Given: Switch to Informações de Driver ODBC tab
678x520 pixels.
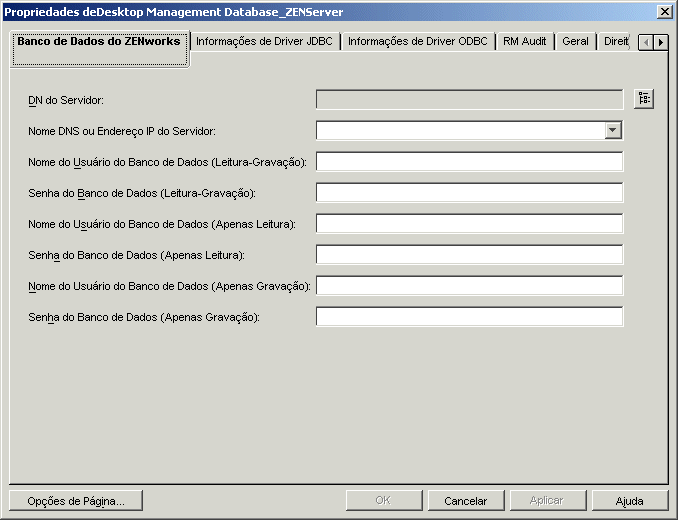Looking at the screenshot, I should tap(418, 41).
